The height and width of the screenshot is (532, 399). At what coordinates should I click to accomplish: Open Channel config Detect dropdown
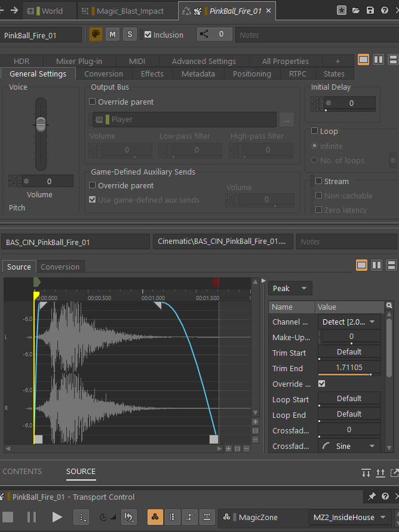click(349, 322)
